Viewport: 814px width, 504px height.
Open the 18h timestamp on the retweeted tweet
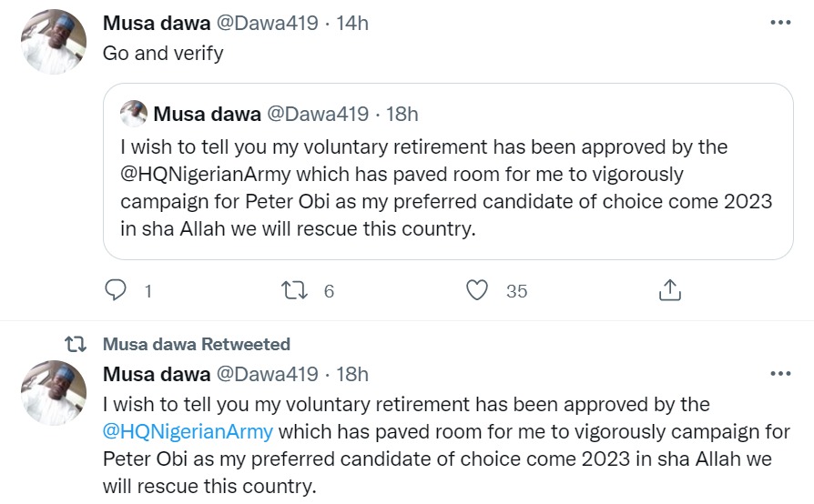click(x=351, y=374)
